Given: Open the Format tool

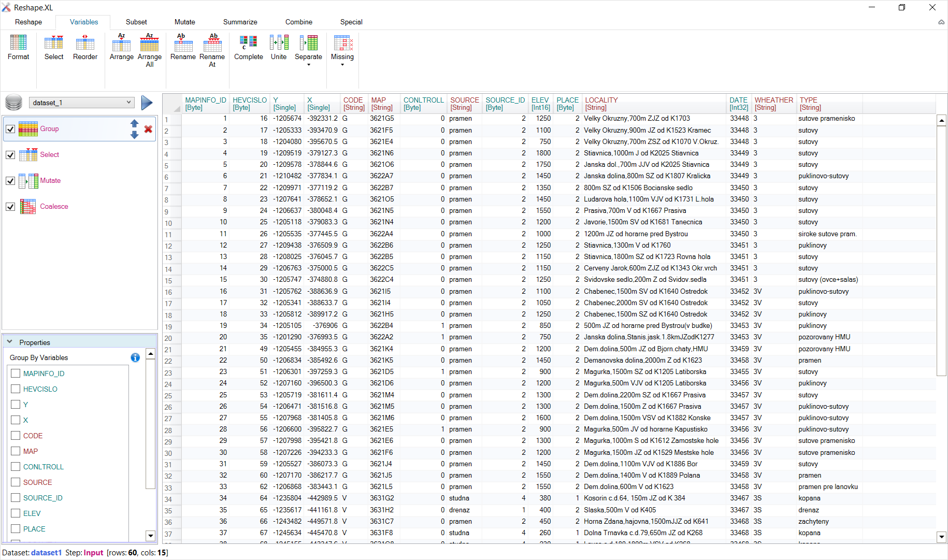Looking at the screenshot, I should 18,48.
